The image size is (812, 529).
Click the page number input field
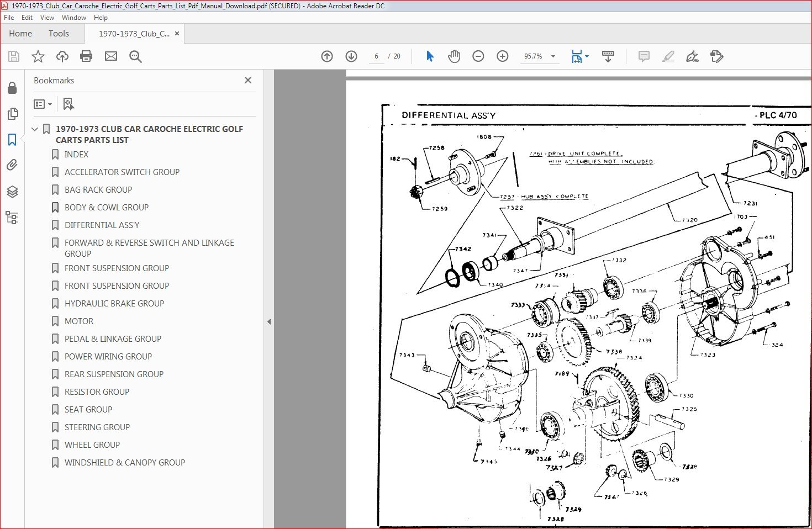[376, 56]
